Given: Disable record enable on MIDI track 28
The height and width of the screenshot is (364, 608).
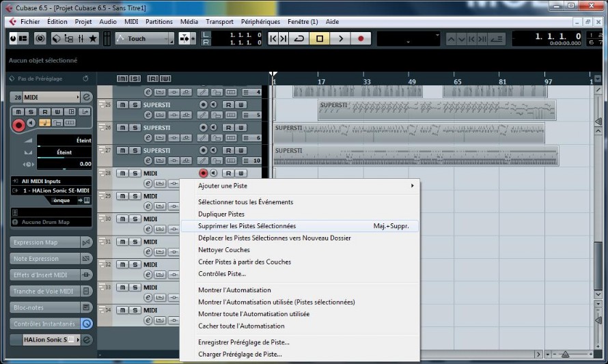Looking at the screenshot, I should [x=203, y=173].
